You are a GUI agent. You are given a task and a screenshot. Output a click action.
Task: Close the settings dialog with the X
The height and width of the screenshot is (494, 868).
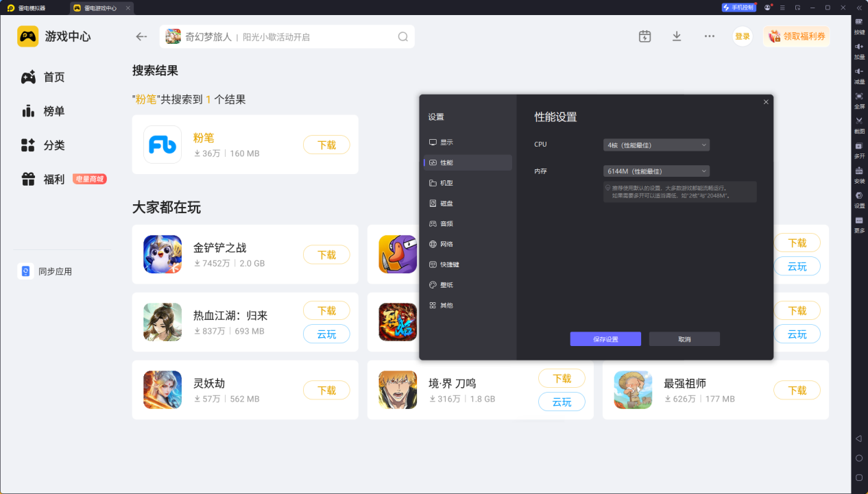(x=766, y=102)
